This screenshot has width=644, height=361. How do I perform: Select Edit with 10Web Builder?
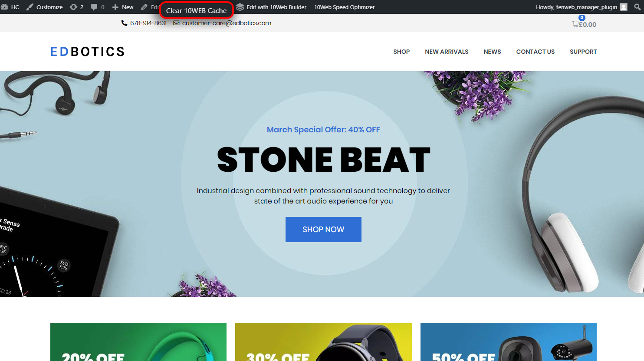[x=276, y=7]
